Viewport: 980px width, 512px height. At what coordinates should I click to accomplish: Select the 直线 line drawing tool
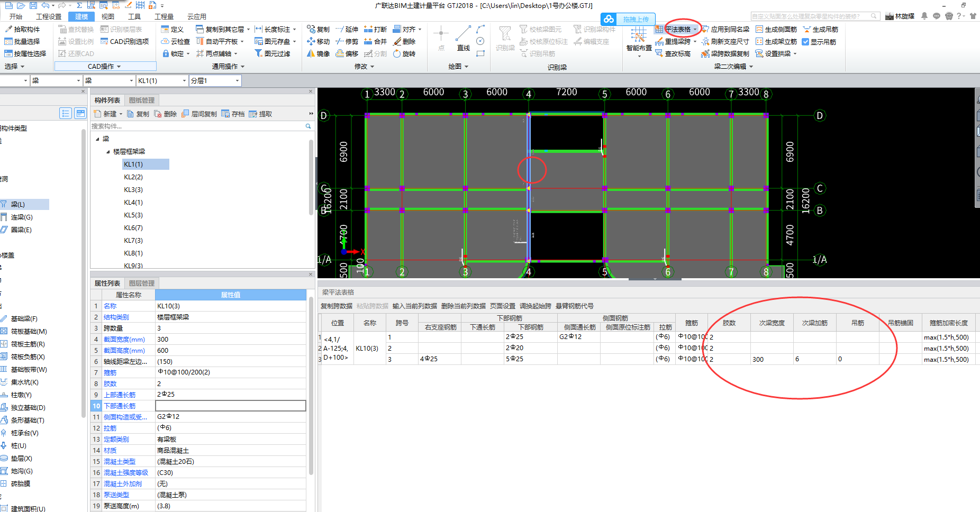click(x=464, y=38)
